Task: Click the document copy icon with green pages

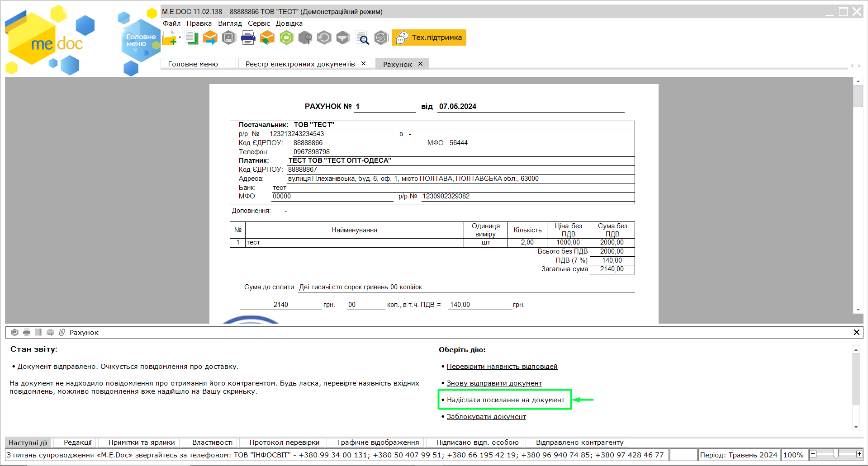Action: [x=191, y=38]
